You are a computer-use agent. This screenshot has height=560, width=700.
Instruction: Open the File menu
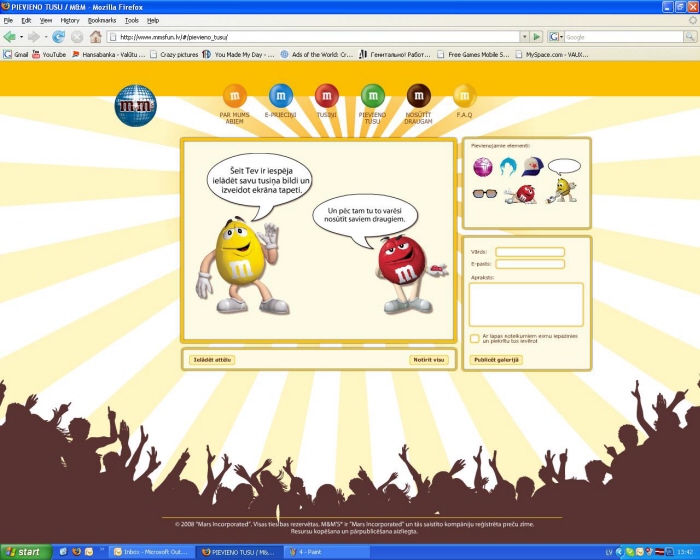(x=8, y=21)
